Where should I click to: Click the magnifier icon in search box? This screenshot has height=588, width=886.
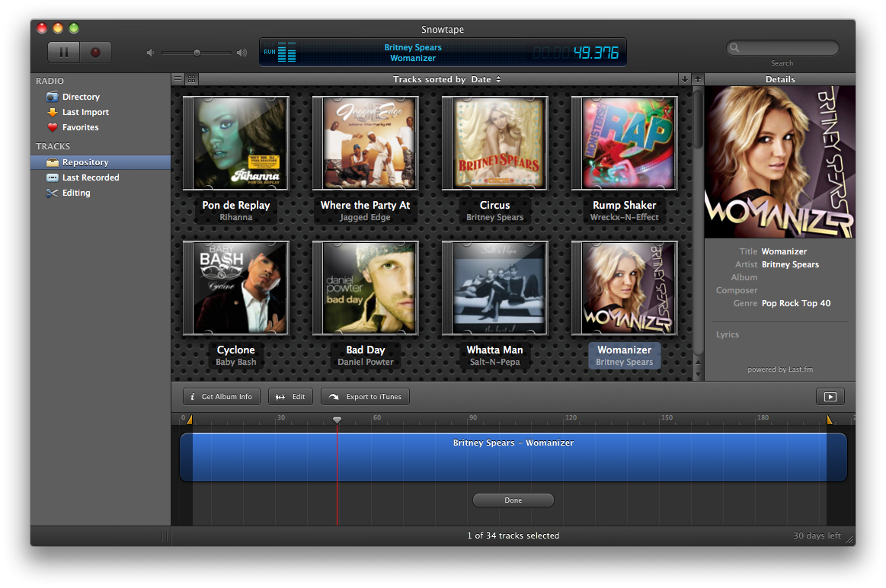734,48
